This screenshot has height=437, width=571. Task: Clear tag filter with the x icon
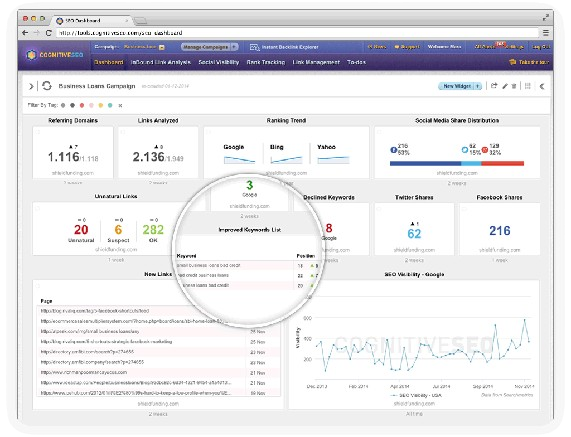120,106
